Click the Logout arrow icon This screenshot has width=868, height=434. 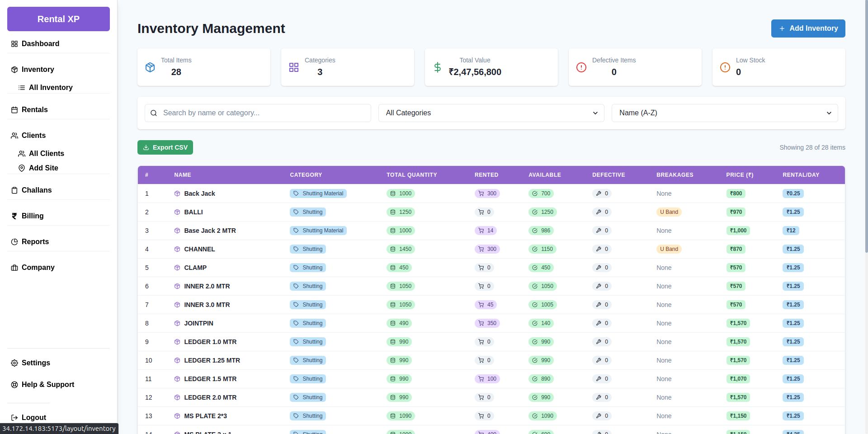14,418
